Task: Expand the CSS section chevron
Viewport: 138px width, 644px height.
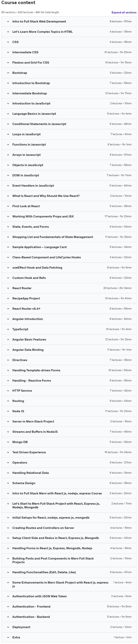Action: pos(8,42)
